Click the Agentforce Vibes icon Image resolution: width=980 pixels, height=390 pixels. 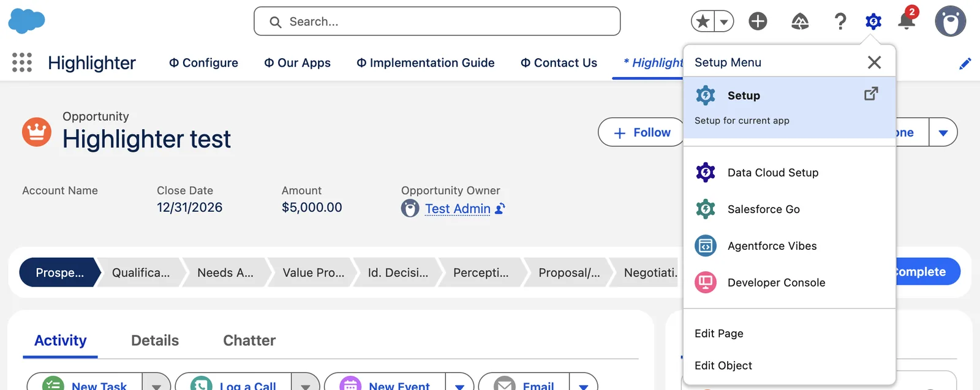(x=706, y=246)
